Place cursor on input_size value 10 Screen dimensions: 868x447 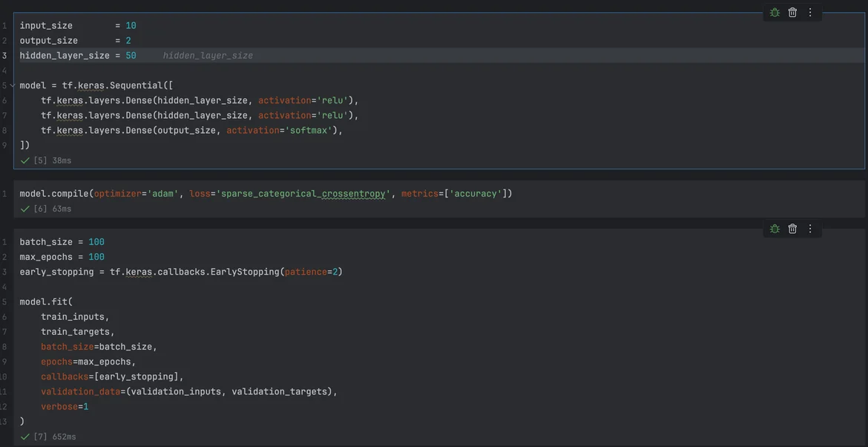pos(131,26)
